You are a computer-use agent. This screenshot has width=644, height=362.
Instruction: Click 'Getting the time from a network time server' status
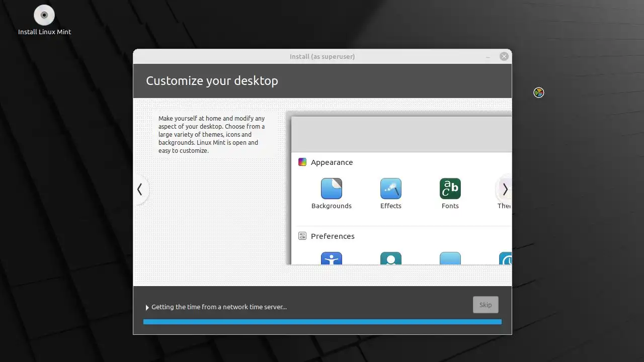click(219, 307)
